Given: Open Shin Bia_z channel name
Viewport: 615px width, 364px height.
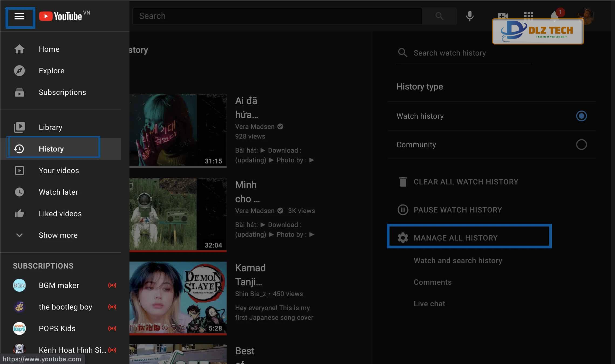Looking at the screenshot, I should pyautogui.click(x=251, y=294).
